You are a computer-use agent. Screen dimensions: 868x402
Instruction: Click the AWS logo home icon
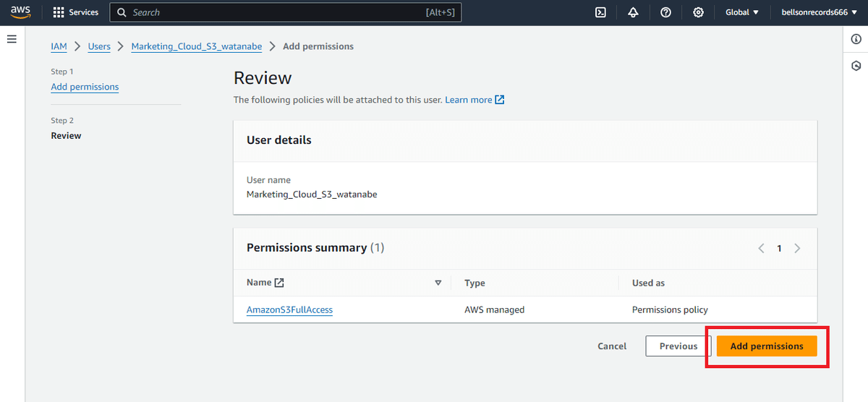click(x=20, y=12)
